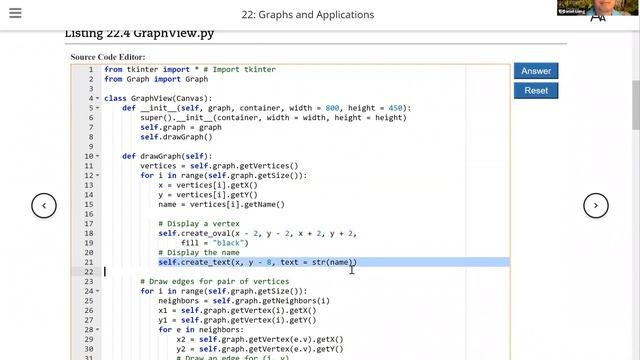
Task: Click 'x1 = self.graph.getVertex(i).getX()' line
Action: [x=237, y=311]
